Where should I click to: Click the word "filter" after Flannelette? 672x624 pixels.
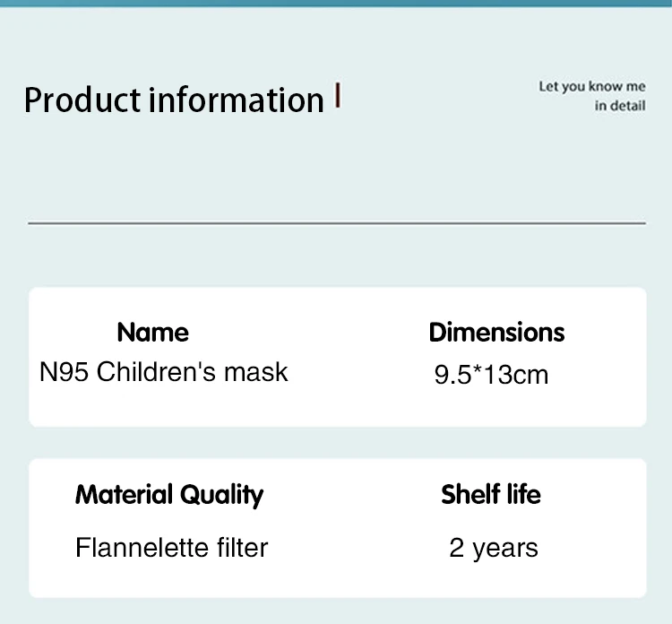tap(240, 547)
